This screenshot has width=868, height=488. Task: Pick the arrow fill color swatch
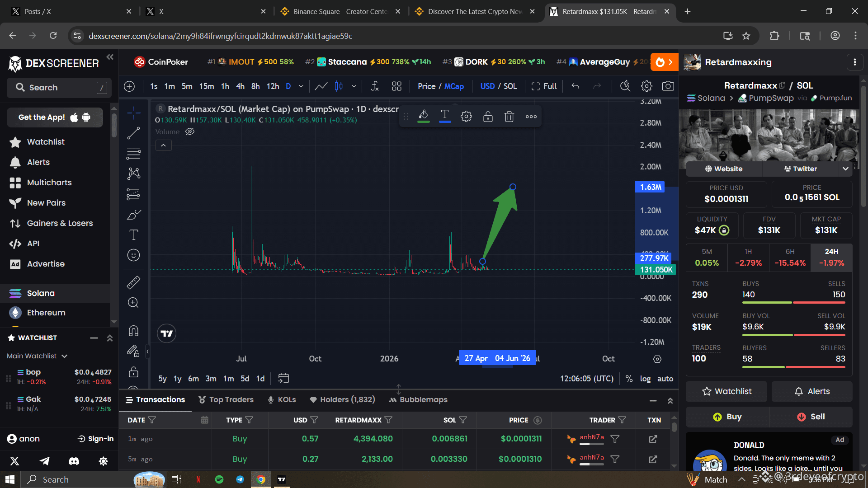[423, 117]
